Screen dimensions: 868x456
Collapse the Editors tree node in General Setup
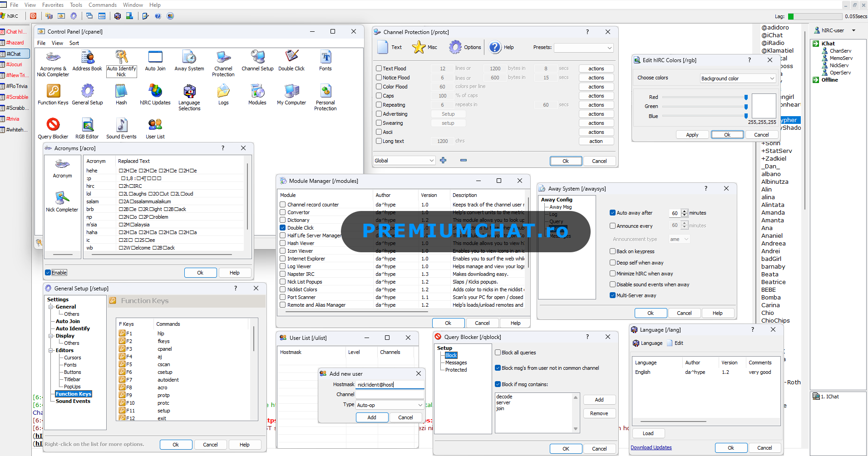[x=51, y=350]
